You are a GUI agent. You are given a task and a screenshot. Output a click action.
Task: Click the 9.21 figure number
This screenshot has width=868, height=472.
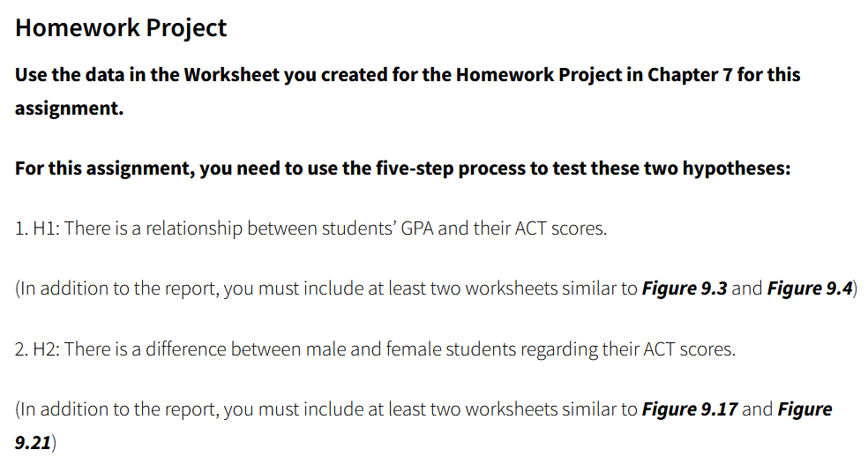tap(33, 442)
